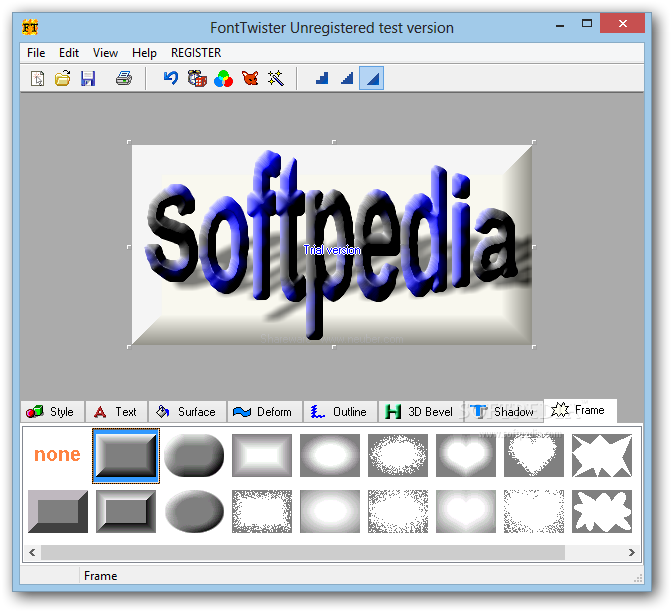Maximize the FontTwister window
This screenshot has height=612, width=672.
[x=587, y=24]
